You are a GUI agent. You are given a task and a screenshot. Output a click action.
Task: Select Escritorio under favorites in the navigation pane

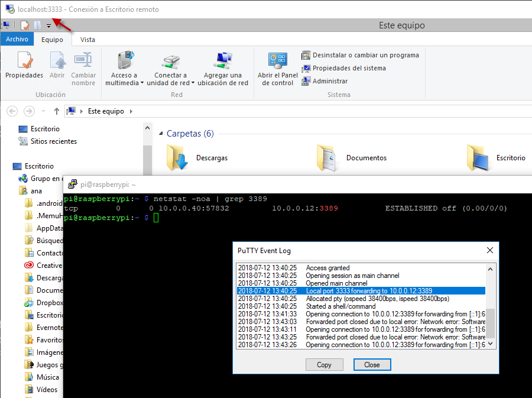coord(40,129)
